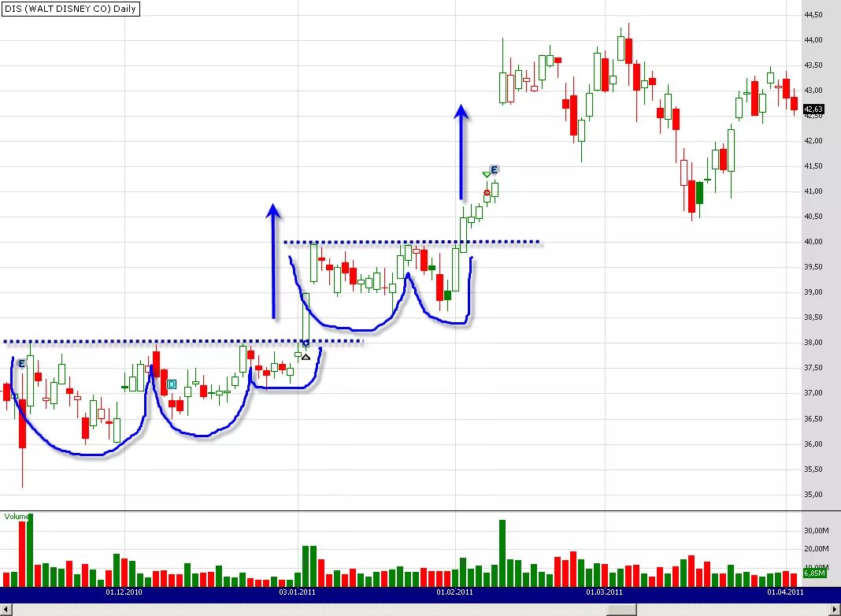
Task: Click the green 6,85M volume value tag
Action: pyautogui.click(x=814, y=573)
